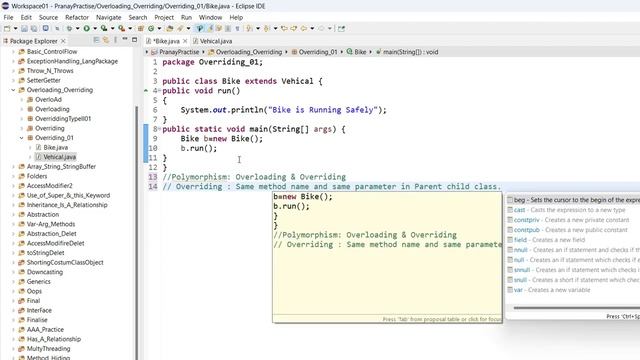Click Overriding_01 in the breadcrumb
This screenshot has height=360, width=640.
318,52
